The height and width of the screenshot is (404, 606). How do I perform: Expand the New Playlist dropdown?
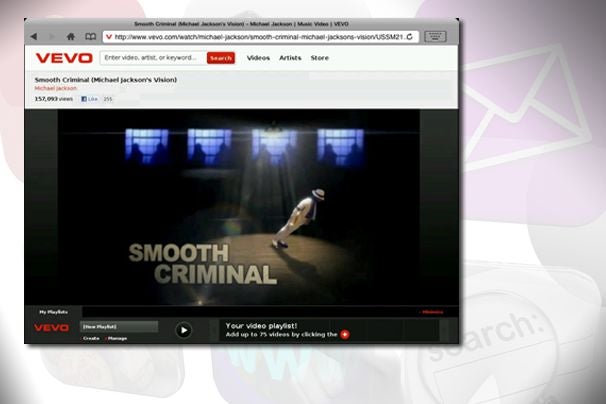119,327
